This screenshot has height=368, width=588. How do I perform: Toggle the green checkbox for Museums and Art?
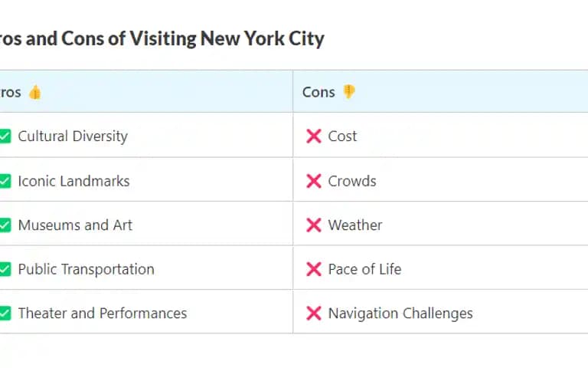coord(5,225)
